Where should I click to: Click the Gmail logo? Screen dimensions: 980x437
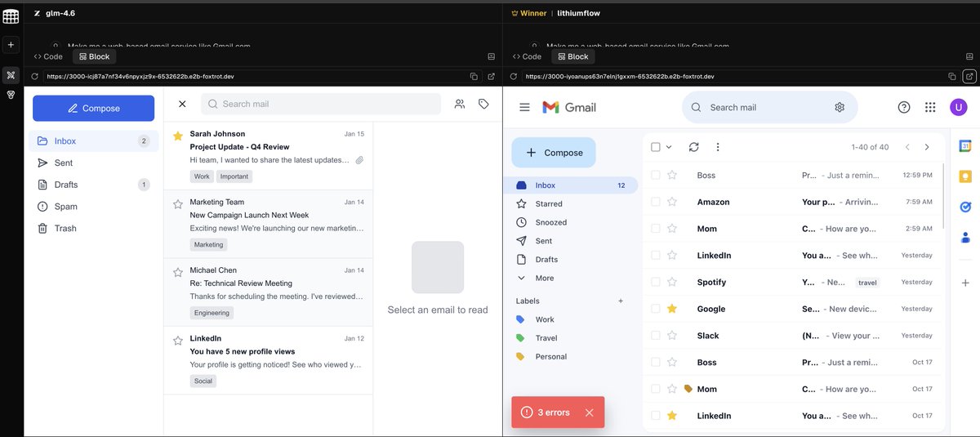[x=570, y=107]
